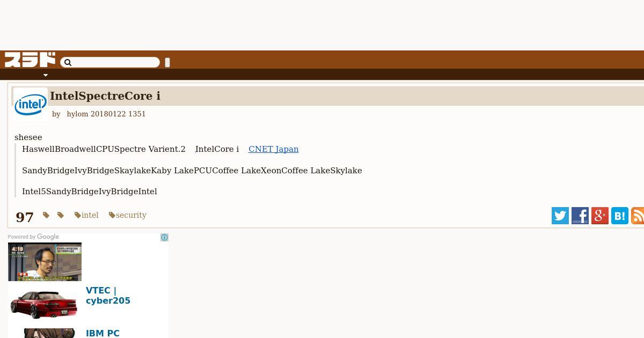Open the IntelSpectreCore i article title
644x338 pixels.
[x=105, y=96]
